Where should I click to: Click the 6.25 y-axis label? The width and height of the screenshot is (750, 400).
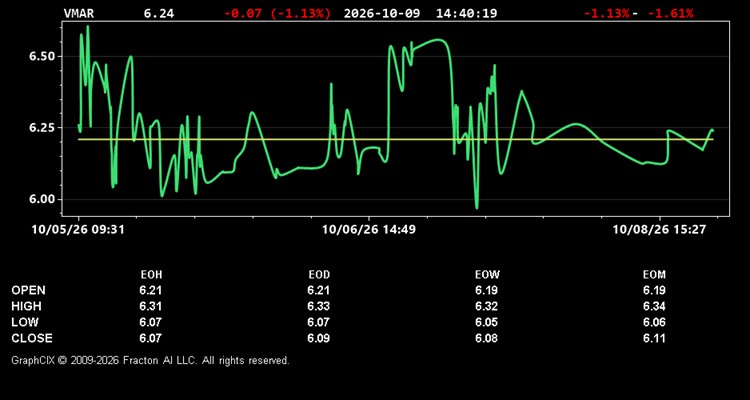[x=42, y=128]
